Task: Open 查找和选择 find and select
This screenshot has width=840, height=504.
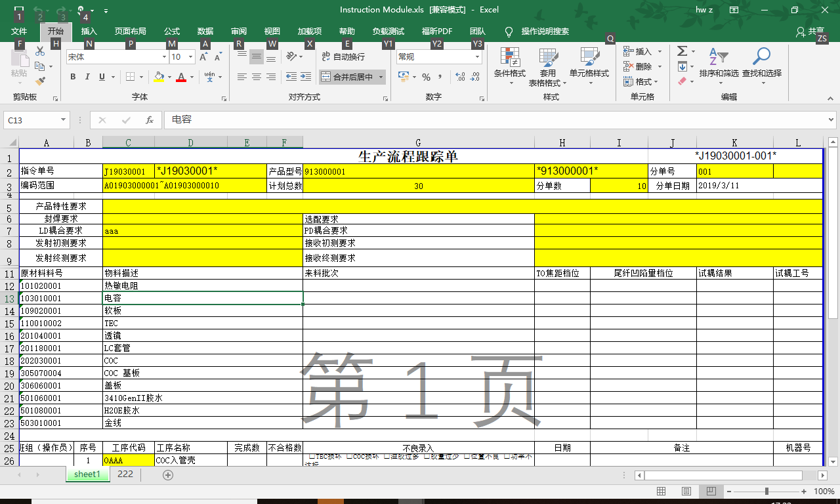Action: pyautogui.click(x=761, y=65)
